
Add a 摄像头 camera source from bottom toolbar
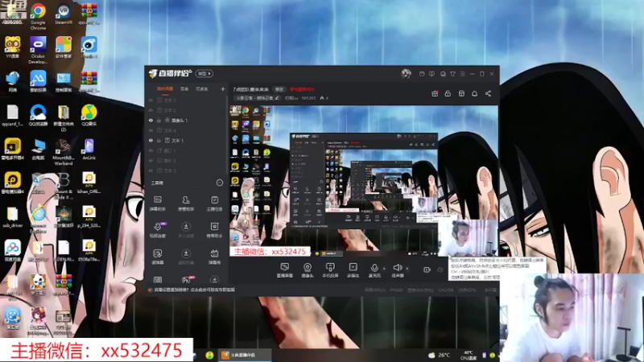click(308, 270)
